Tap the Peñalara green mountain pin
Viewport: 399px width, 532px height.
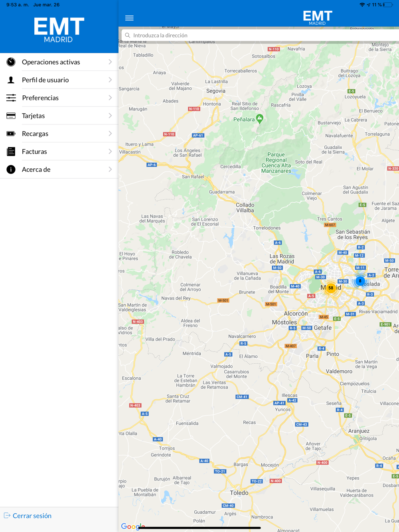tap(260, 118)
